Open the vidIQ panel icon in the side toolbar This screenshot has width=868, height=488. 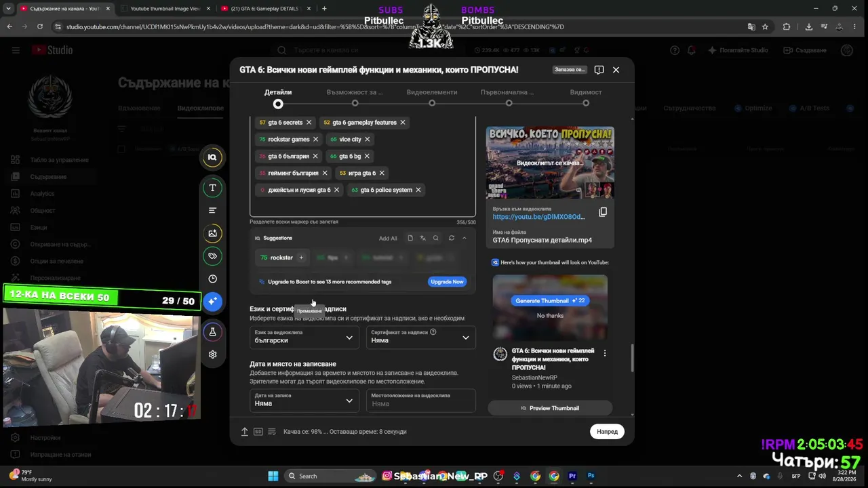(212, 157)
